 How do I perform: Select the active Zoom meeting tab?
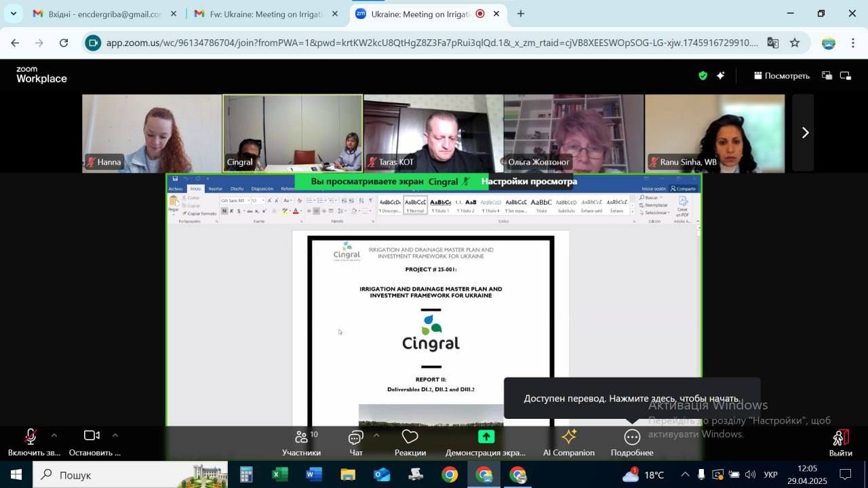427,14
